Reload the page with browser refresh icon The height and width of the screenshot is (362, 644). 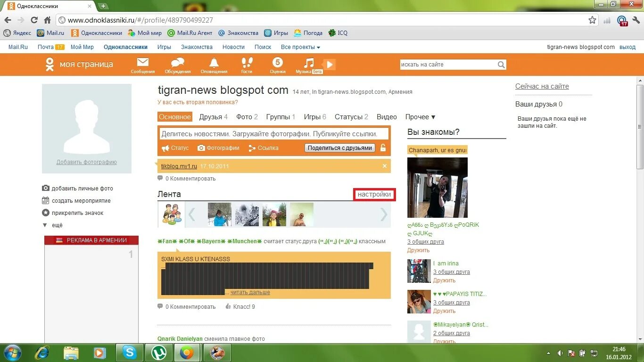tap(34, 20)
